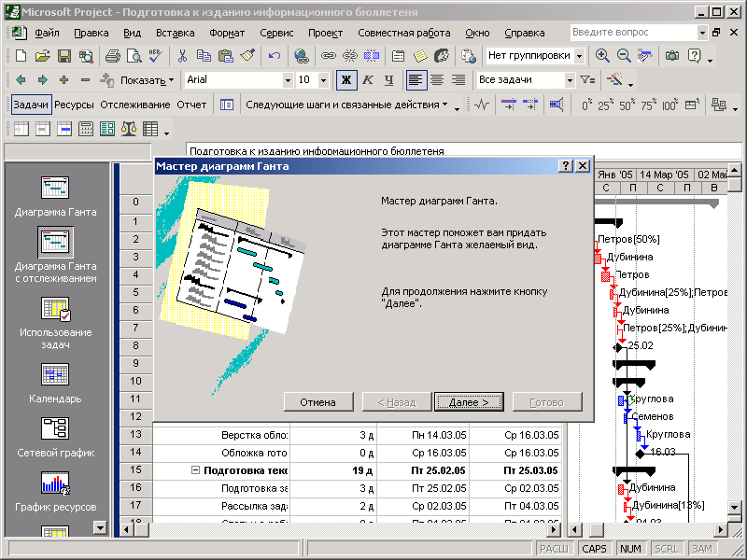The width and height of the screenshot is (747, 560).
Task: Zoom out on the timescale
Action: tap(624, 56)
